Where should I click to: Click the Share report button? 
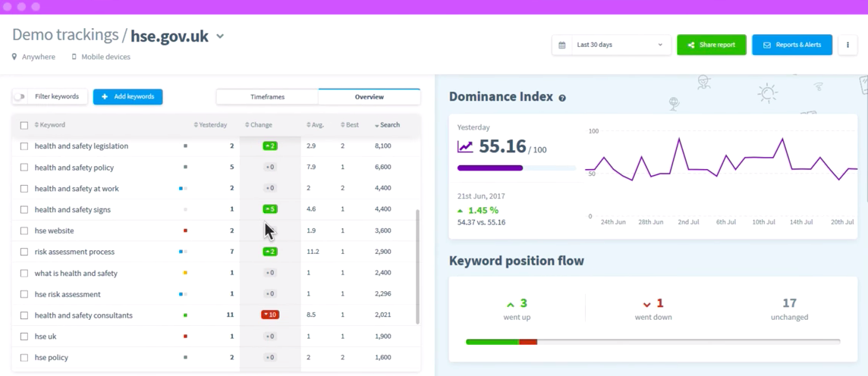(x=712, y=45)
